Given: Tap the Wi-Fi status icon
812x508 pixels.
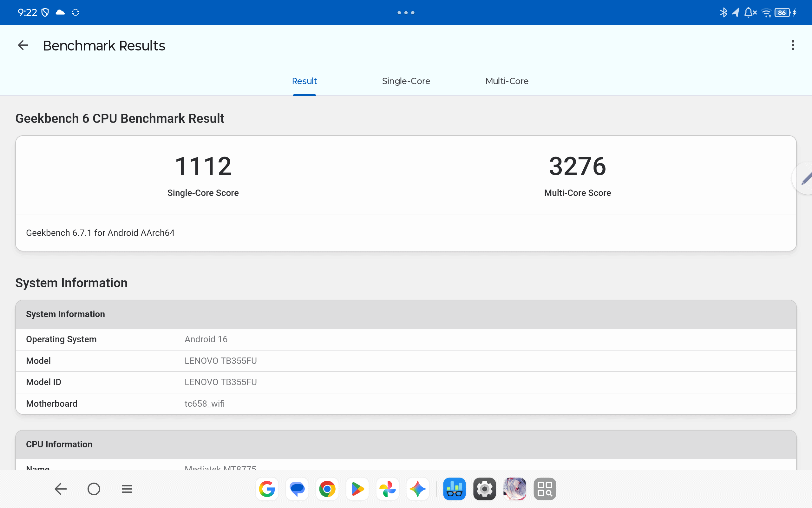Looking at the screenshot, I should [x=766, y=12].
